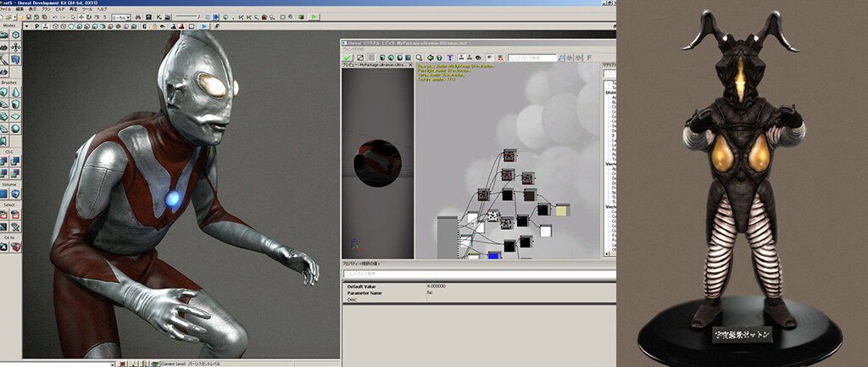Create a Cone brush from Brushes panel
Image resolution: width=868 pixels, height=367 pixels.
pyautogui.click(x=15, y=92)
